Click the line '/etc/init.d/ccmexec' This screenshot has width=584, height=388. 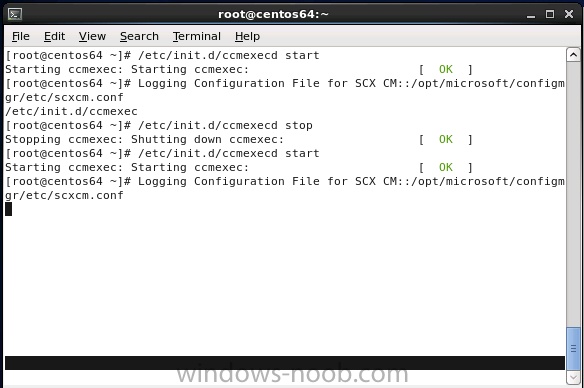point(71,111)
